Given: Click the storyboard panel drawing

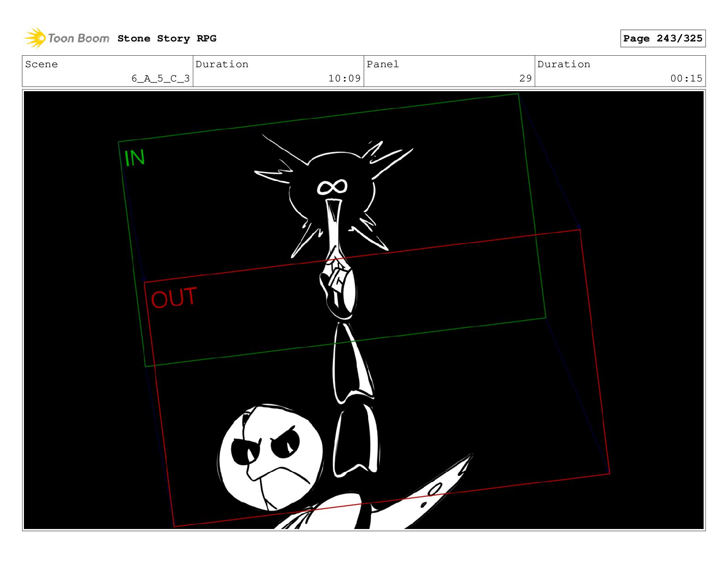Looking at the screenshot, I should pos(364,310).
